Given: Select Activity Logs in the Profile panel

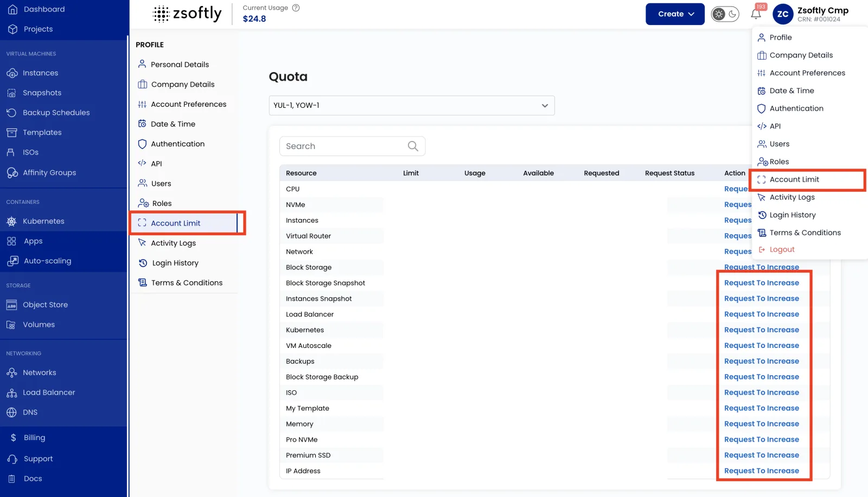Looking at the screenshot, I should (x=167, y=243).
